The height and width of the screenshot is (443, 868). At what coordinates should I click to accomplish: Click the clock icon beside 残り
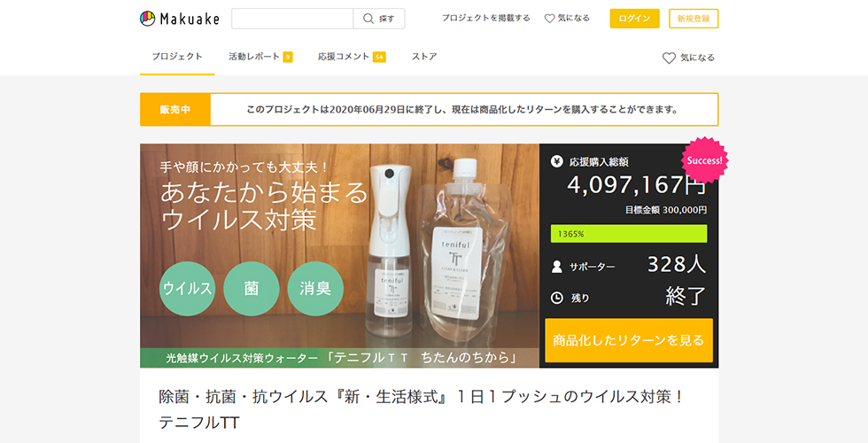[556, 298]
